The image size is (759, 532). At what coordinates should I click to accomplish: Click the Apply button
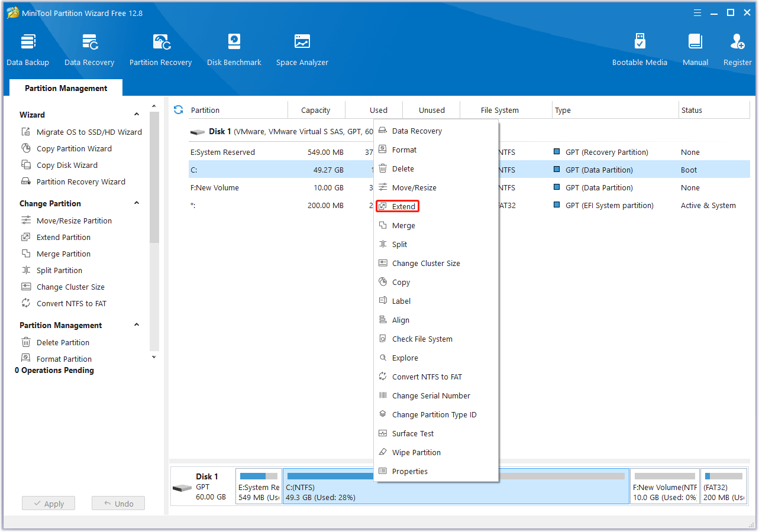tap(48, 503)
